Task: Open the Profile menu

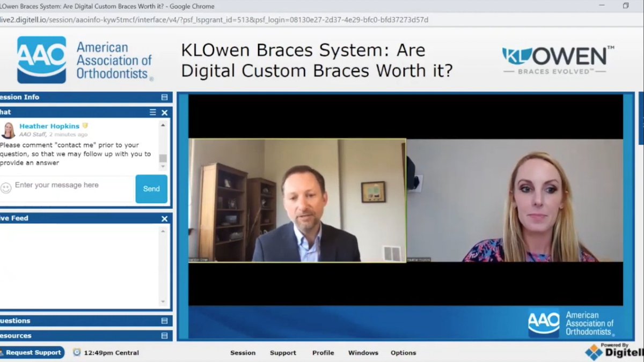Action: pyautogui.click(x=323, y=353)
